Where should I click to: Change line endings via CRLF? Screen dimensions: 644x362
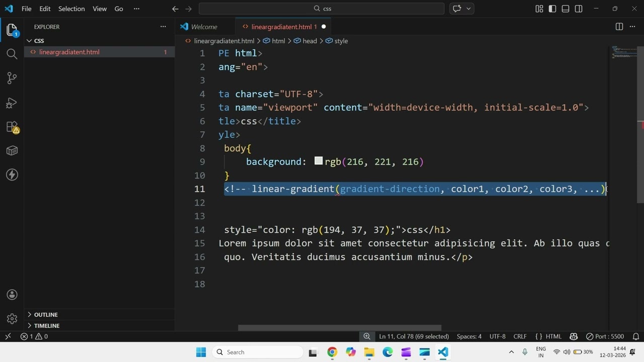520,336
